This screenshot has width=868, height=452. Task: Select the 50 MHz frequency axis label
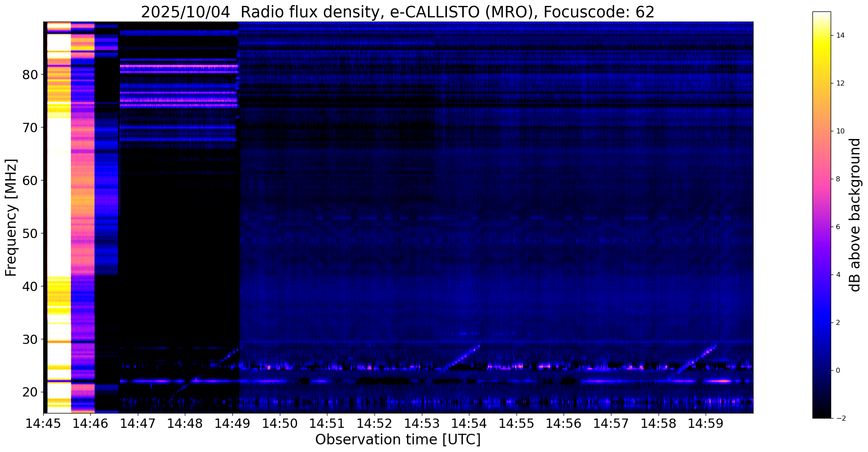click(30, 234)
